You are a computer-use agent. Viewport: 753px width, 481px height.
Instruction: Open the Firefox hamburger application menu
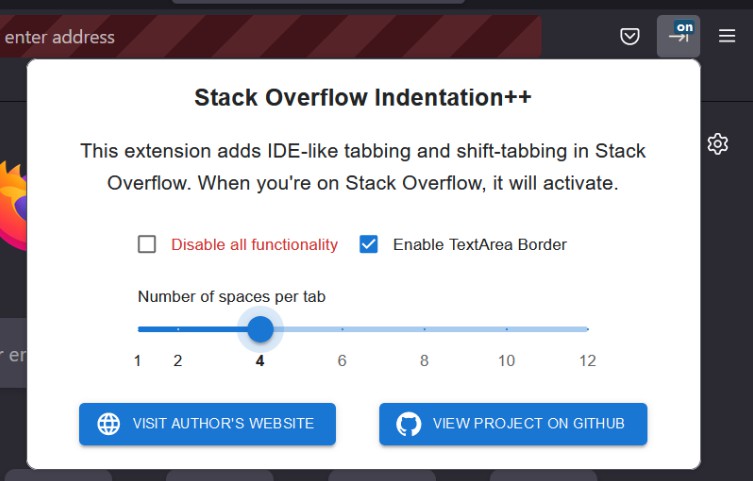(x=727, y=37)
